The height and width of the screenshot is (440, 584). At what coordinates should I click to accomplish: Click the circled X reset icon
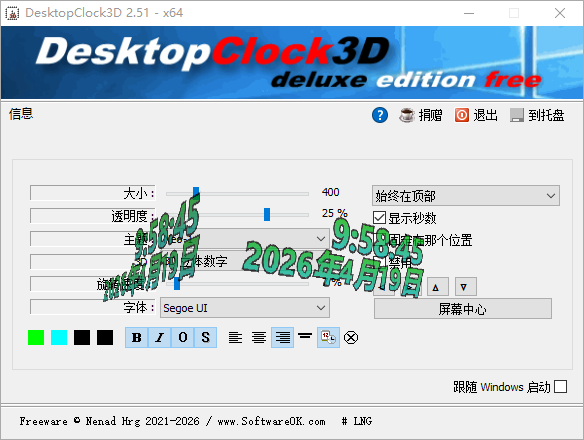click(x=351, y=338)
